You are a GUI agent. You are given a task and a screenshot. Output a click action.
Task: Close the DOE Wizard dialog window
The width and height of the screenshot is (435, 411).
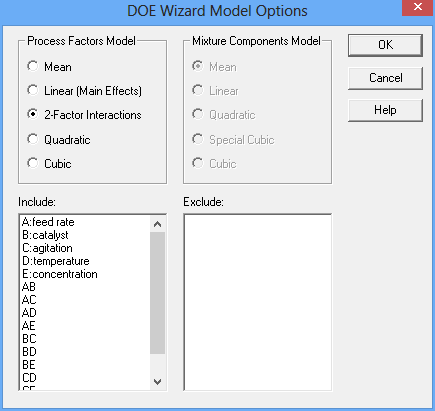[418, 7]
